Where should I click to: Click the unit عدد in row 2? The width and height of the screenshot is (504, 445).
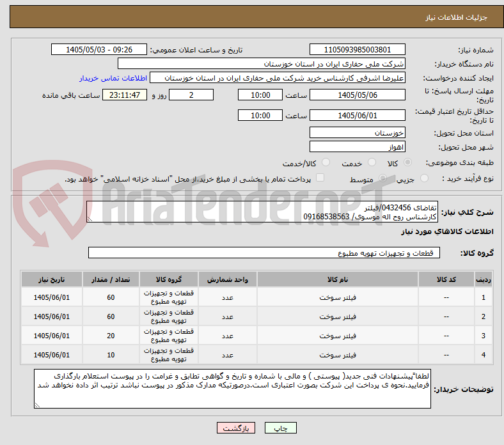(x=228, y=316)
